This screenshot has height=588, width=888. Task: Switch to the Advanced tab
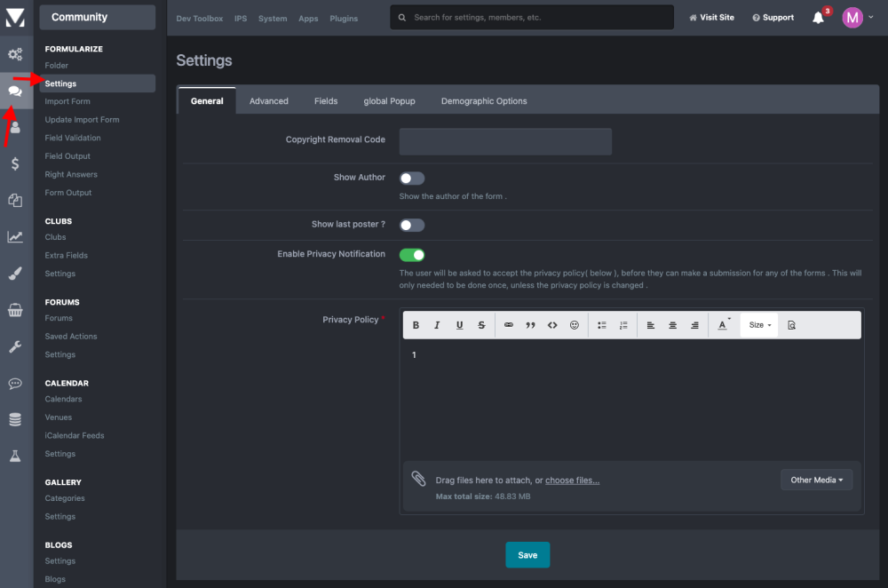(268, 101)
